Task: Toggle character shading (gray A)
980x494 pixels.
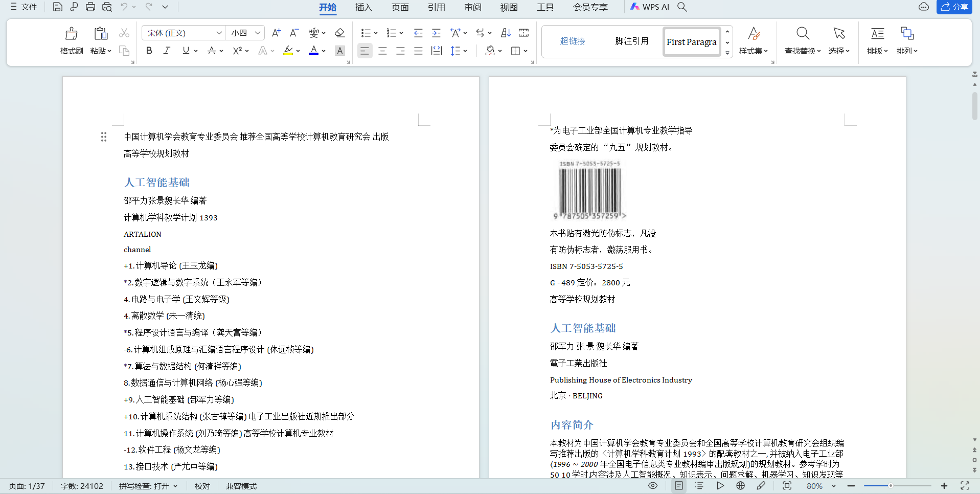Action: point(339,51)
